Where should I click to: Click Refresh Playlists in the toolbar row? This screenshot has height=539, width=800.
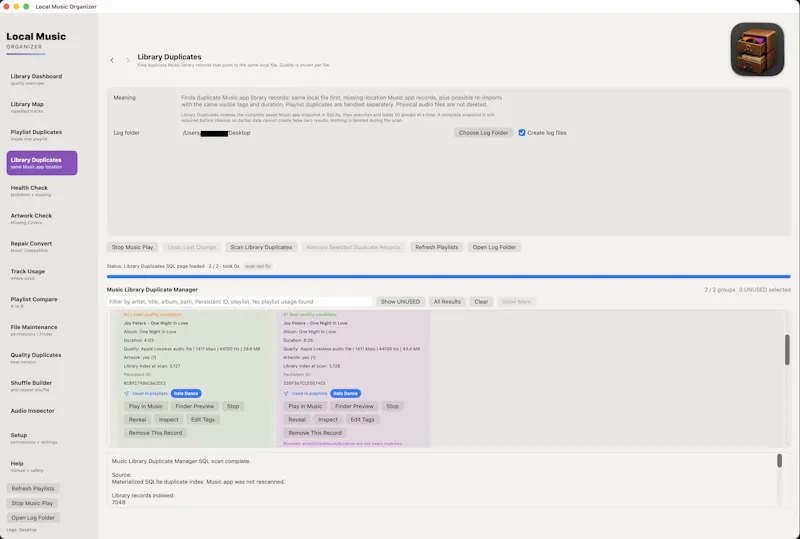tap(436, 247)
